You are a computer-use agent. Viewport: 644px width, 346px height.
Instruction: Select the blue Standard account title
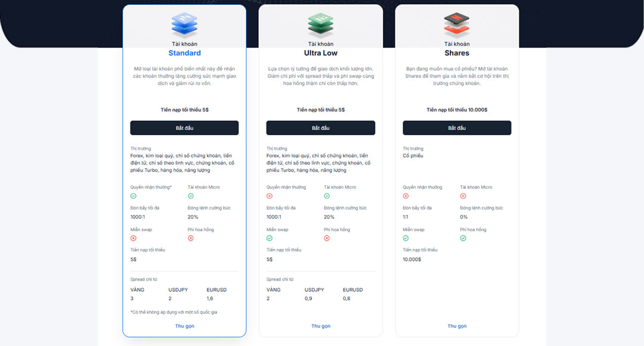(x=184, y=53)
